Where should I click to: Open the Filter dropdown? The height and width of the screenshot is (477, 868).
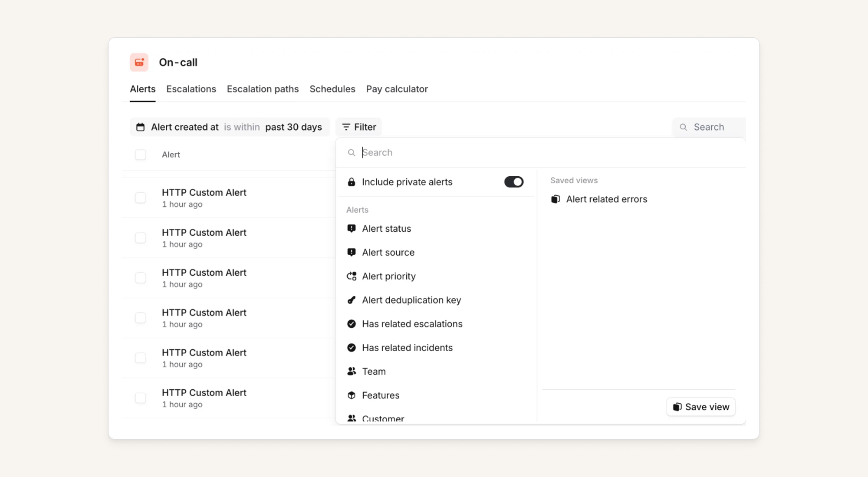point(359,127)
